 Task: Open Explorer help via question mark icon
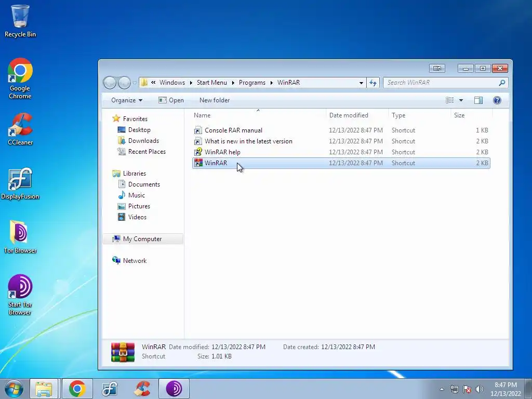(497, 100)
